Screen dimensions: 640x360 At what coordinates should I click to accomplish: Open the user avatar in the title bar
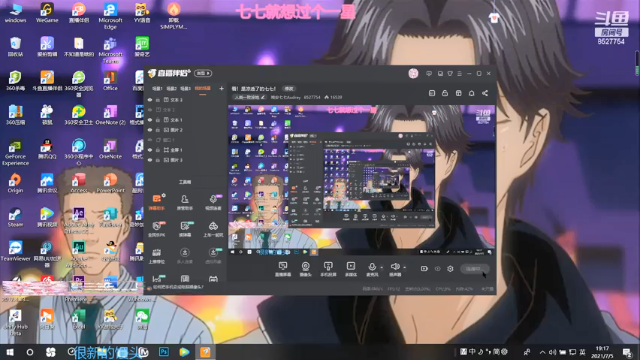point(413,73)
